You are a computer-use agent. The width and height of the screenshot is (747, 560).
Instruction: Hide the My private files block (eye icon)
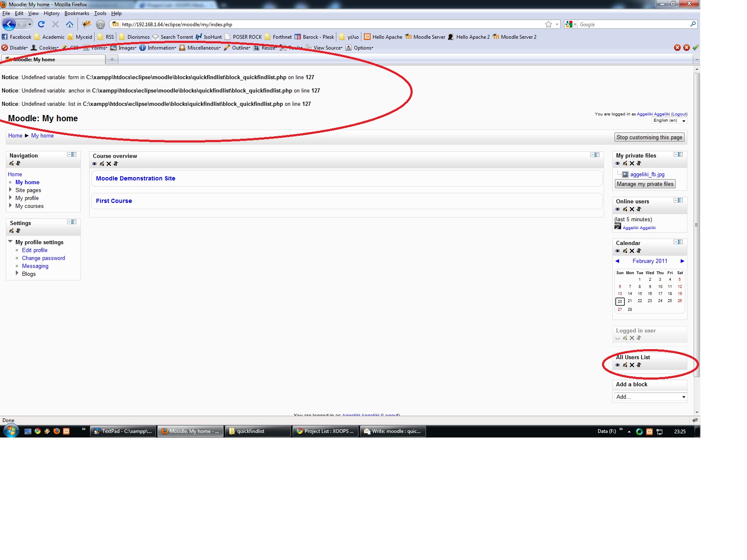click(x=618, y=163)
